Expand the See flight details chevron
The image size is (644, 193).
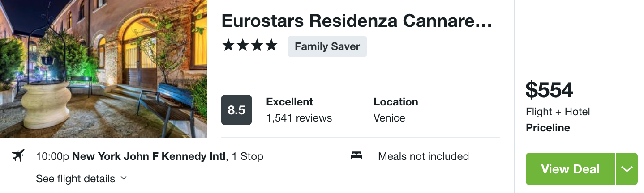point(124,178)
